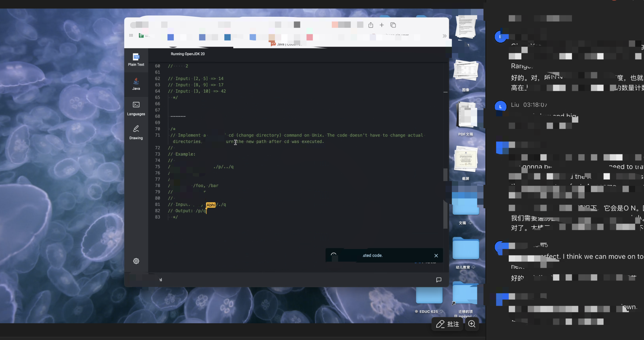Image resolution: width=644 pixels, height=340 pixels.
Task: Open the apps grid in the favorites bar
Action: point(131,35)
